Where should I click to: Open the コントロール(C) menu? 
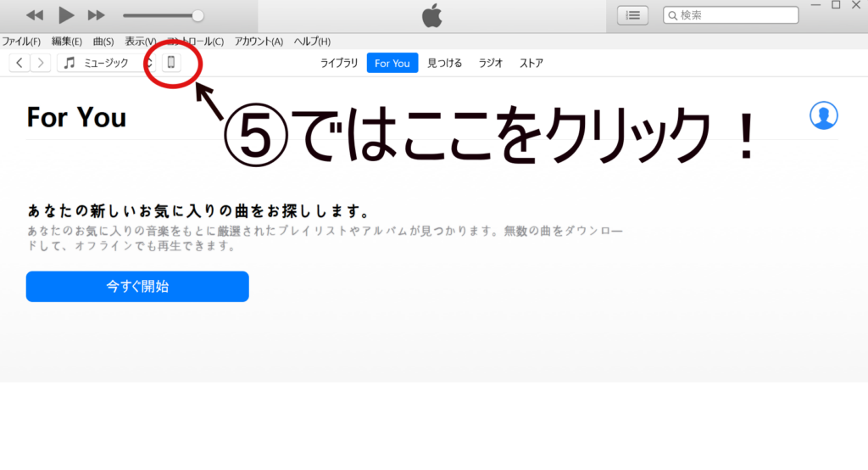(196, 42)
